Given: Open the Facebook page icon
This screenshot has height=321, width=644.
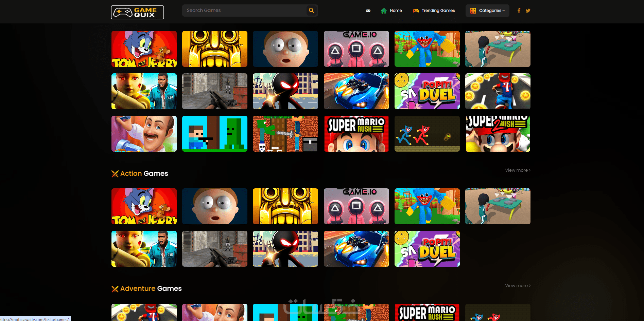Looking at the screenshot, I should [519, 11].
